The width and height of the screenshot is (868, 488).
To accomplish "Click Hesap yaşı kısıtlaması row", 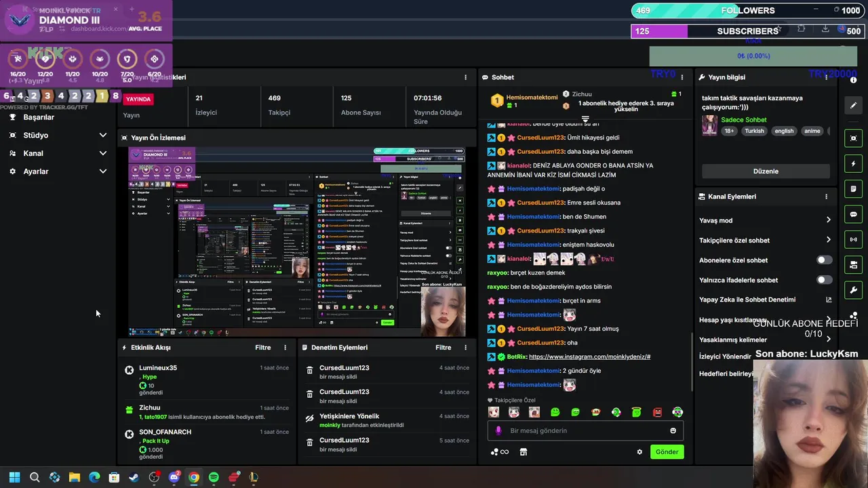I will pyautogui.click(x=766, y=320).
